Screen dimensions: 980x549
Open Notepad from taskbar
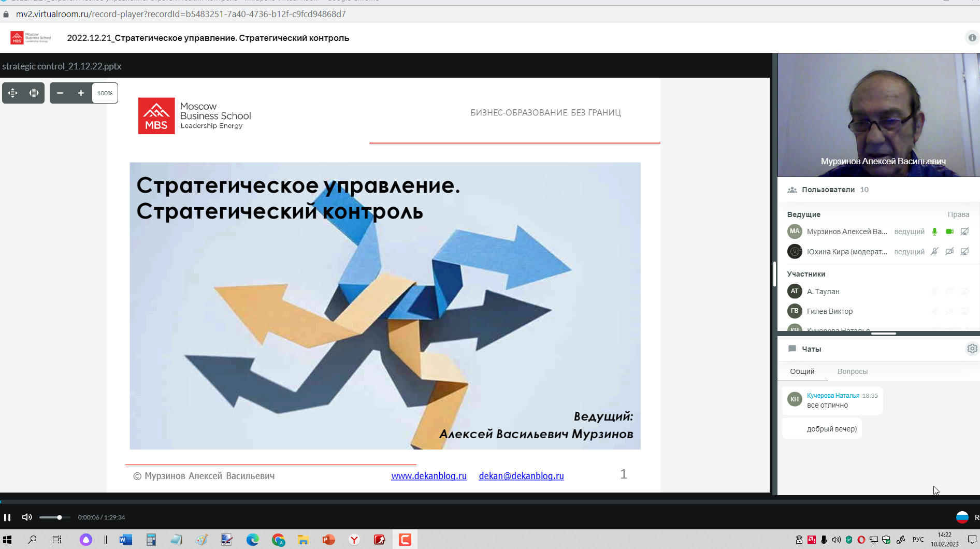tap(177, 540)
